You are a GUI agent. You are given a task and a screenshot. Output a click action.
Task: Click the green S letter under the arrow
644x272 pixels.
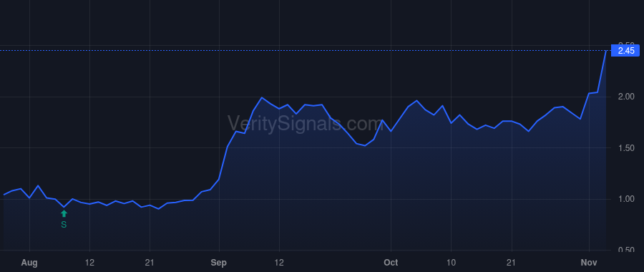[x=64, y=225]
